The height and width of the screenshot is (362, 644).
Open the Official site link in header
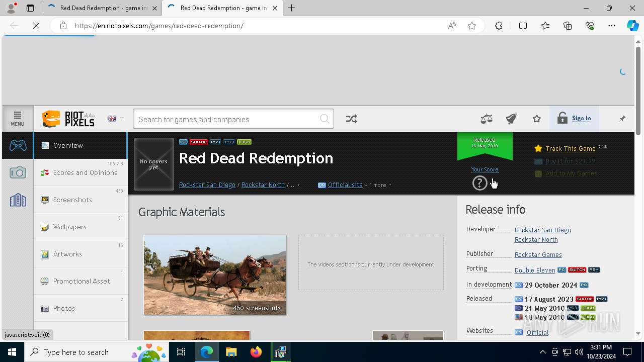click(x=345, y=185)
